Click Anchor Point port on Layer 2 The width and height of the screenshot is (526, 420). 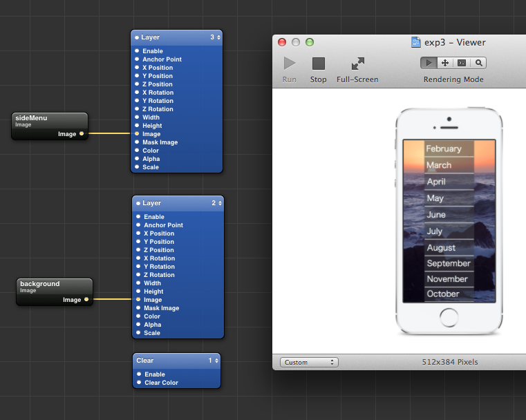tap(138, 225)
